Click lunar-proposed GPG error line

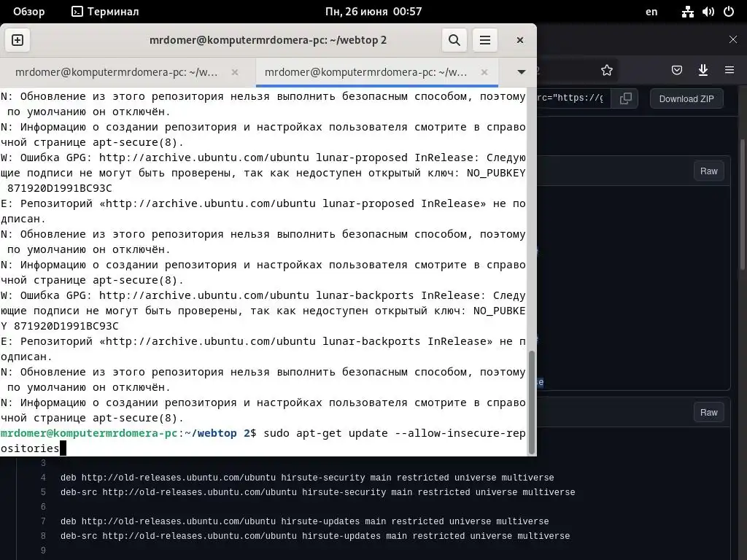263,172
